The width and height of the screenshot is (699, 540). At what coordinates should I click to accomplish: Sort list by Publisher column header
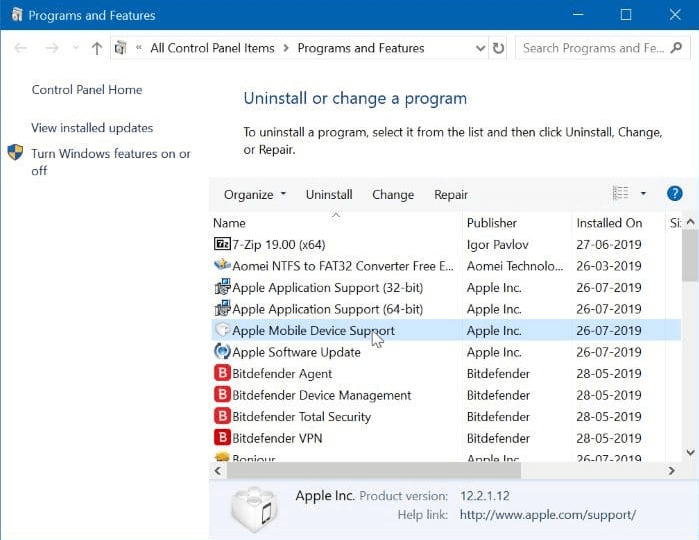pyautogui.click(x=492, y=223)
